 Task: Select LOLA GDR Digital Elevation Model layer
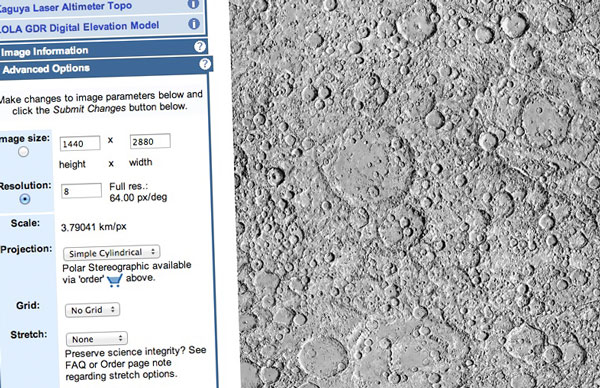pyautogui.click(x=79, y=27)
